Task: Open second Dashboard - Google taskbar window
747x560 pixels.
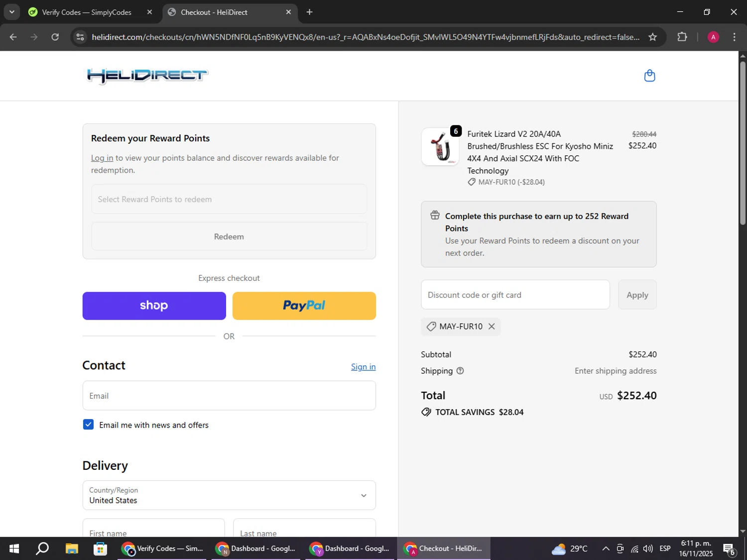Action: tap(350, 549)
